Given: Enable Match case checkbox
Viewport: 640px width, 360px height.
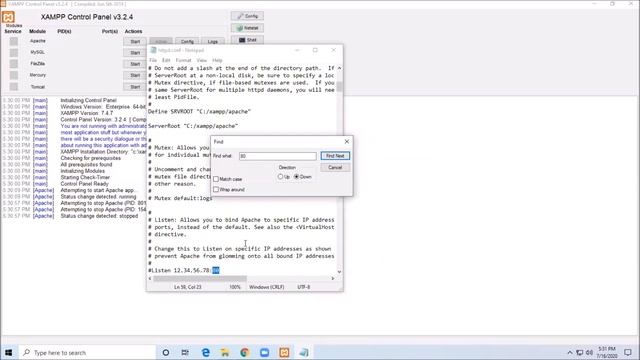Looking at the screenshot, I should [x=216, y=179].
